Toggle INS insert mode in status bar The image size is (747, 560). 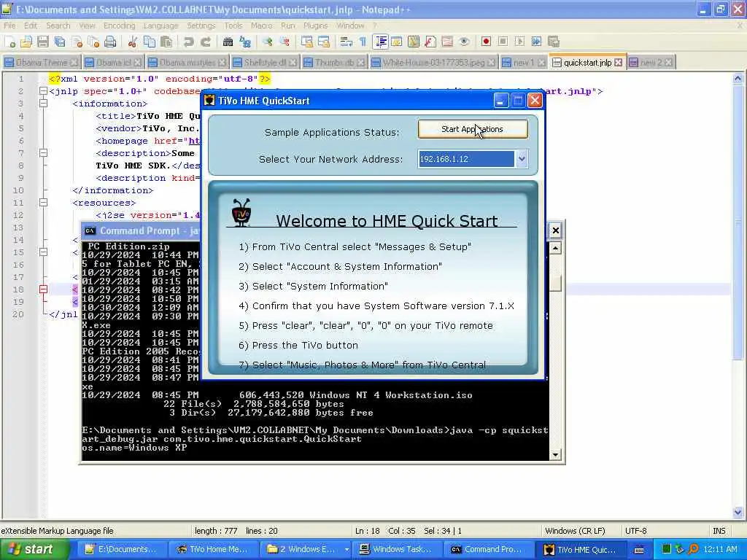point(719,531)
